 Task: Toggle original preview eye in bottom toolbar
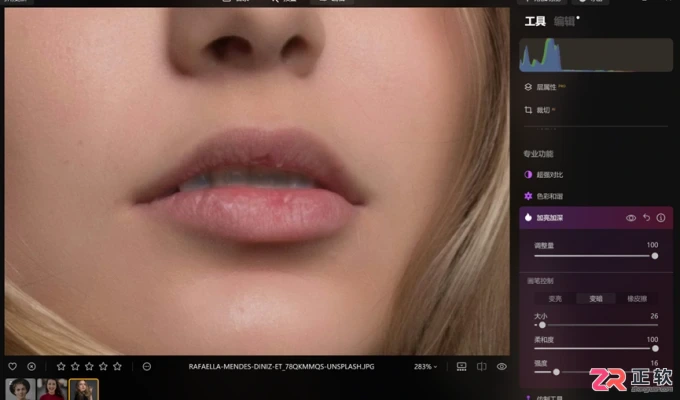(x=502, y=367)
